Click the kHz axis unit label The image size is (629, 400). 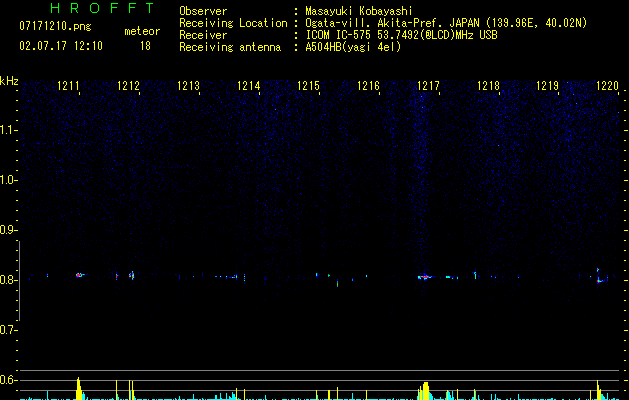coord(9,81)
